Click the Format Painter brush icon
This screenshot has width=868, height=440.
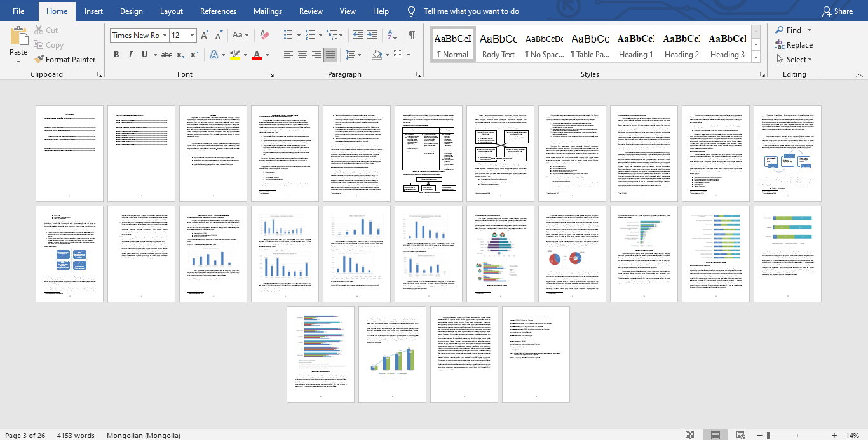38,60
